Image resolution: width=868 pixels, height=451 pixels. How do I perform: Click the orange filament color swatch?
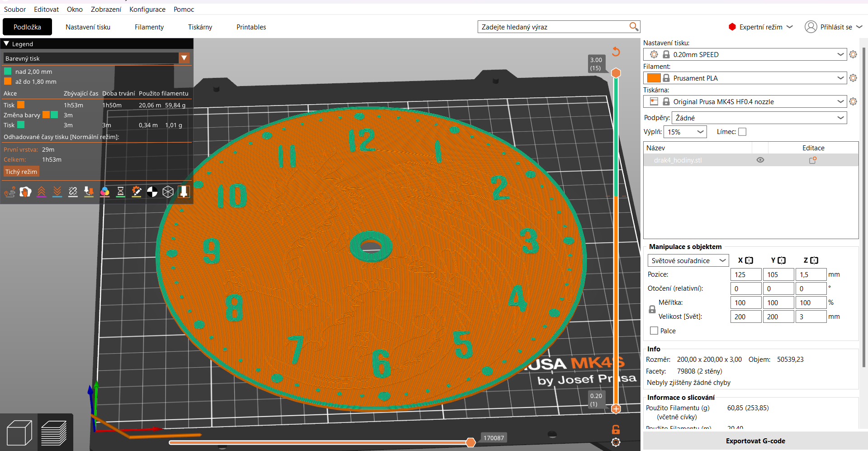pyautogui.click(x=654, y=78)
